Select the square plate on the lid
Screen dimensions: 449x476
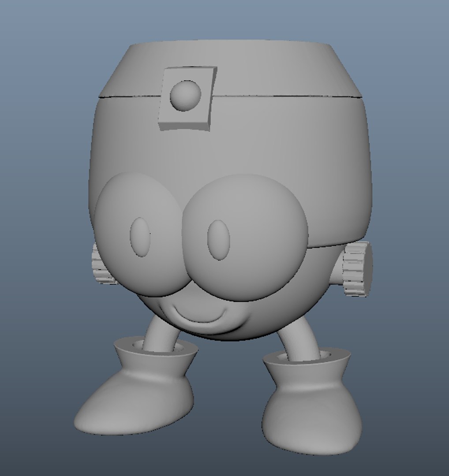point(187,99)
